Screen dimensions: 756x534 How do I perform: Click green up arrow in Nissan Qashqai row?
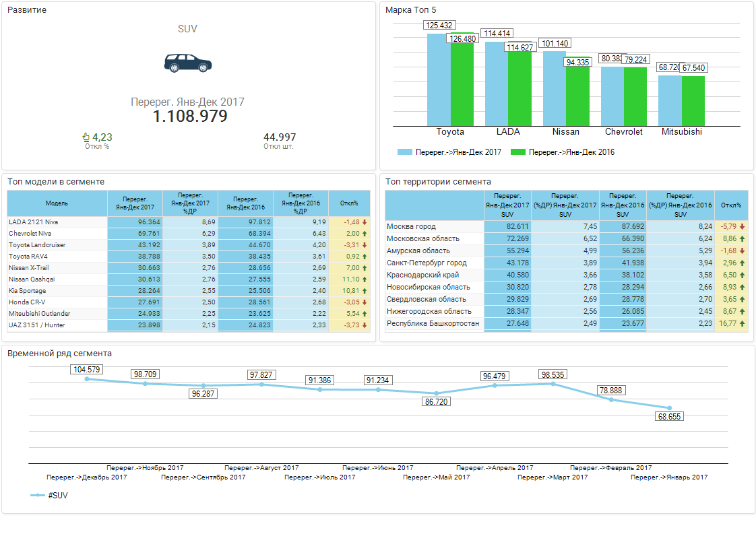[365, 279]
